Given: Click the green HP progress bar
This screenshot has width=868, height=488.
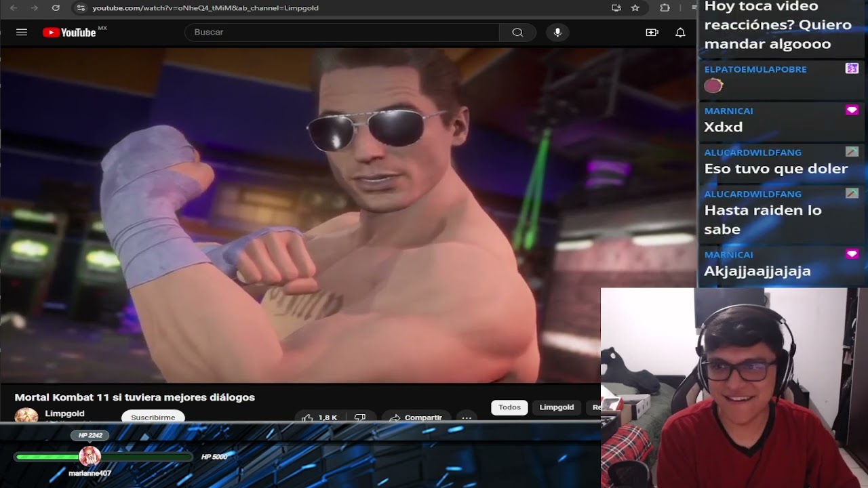Looking at the screenshot, I should [104, 457].
